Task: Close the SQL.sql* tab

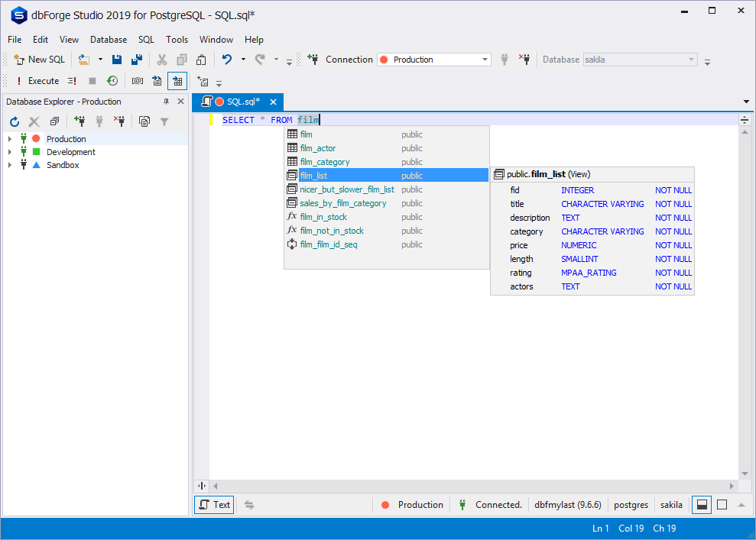Action: click(x=273, y=102)
